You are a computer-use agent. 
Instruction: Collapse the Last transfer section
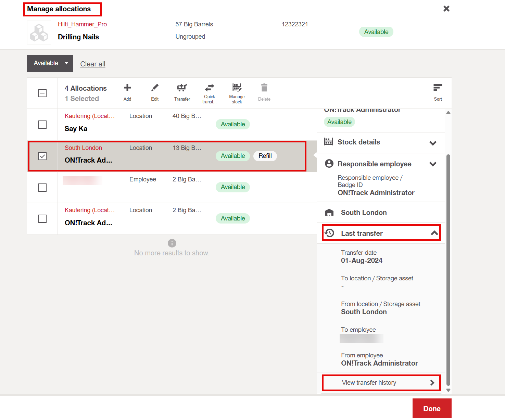[434, 233]
